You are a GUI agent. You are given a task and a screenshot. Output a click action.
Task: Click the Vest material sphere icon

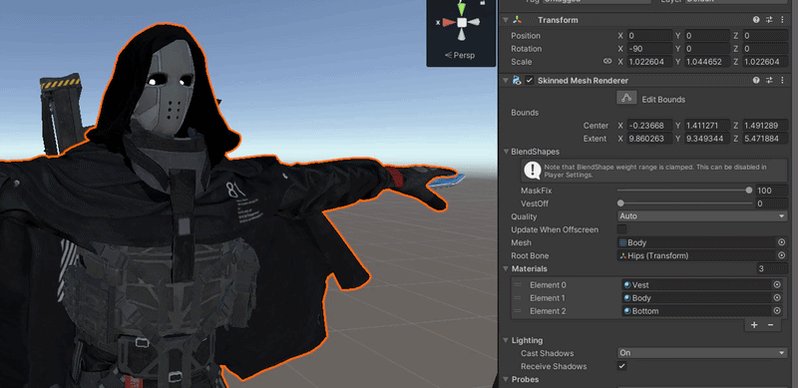(x=627, y=285)
